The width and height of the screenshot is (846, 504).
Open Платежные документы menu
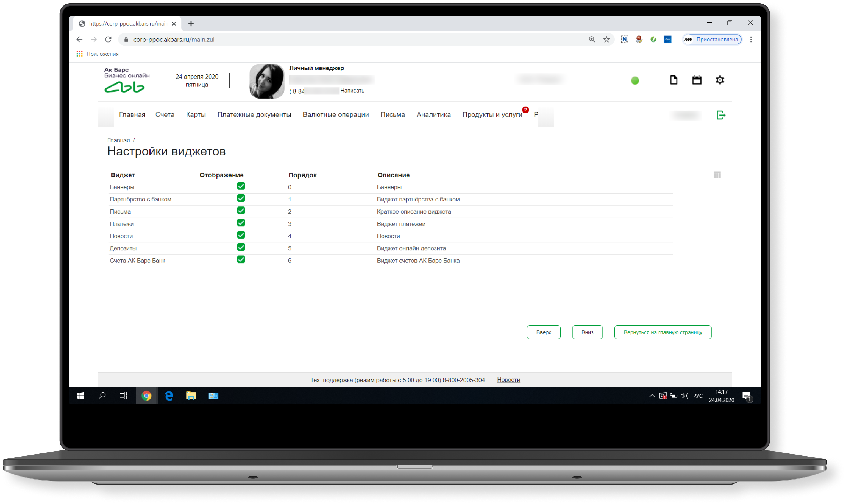pos(254,115)
